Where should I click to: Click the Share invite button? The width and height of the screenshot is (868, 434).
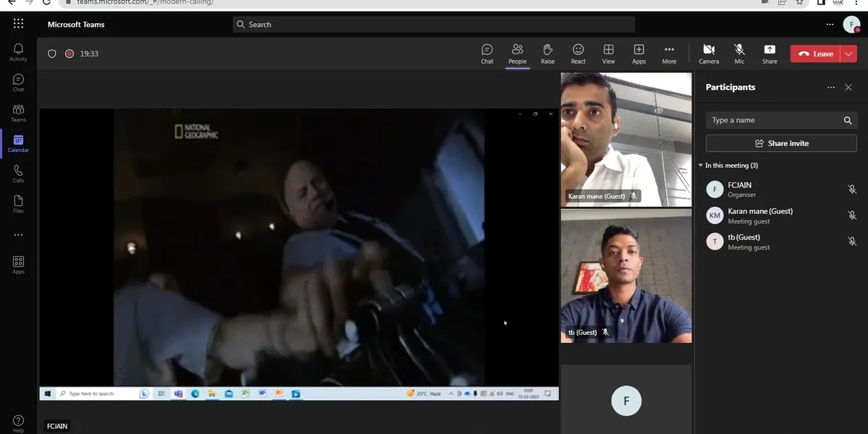tap(781, 143)
